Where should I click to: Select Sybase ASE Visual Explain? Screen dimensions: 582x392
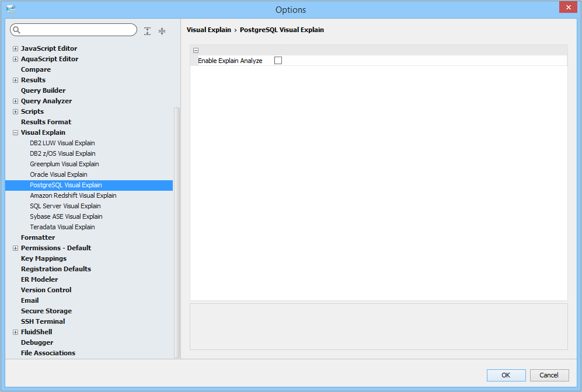point(66,216)
